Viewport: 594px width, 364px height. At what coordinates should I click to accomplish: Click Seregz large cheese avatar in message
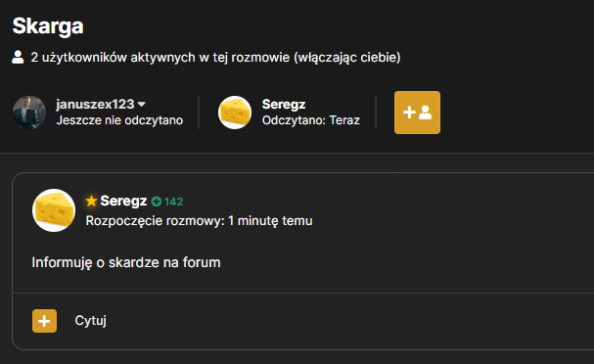click(x=54, y=210)
